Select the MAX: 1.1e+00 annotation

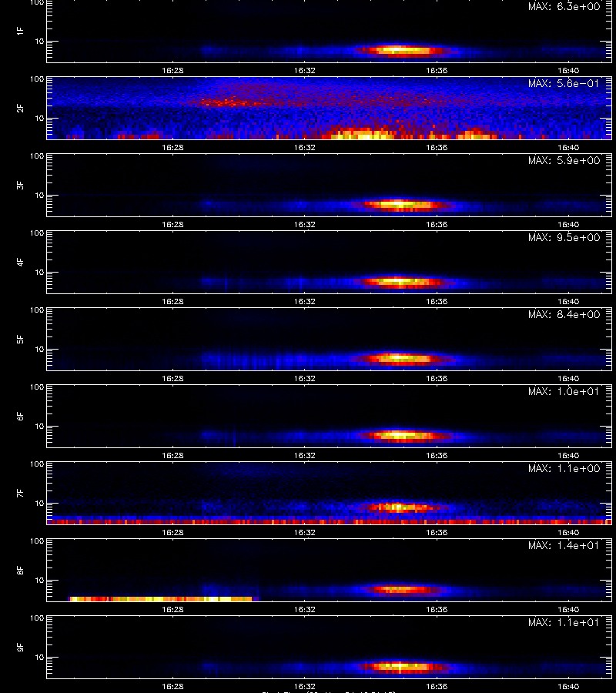tap(564, 468)
